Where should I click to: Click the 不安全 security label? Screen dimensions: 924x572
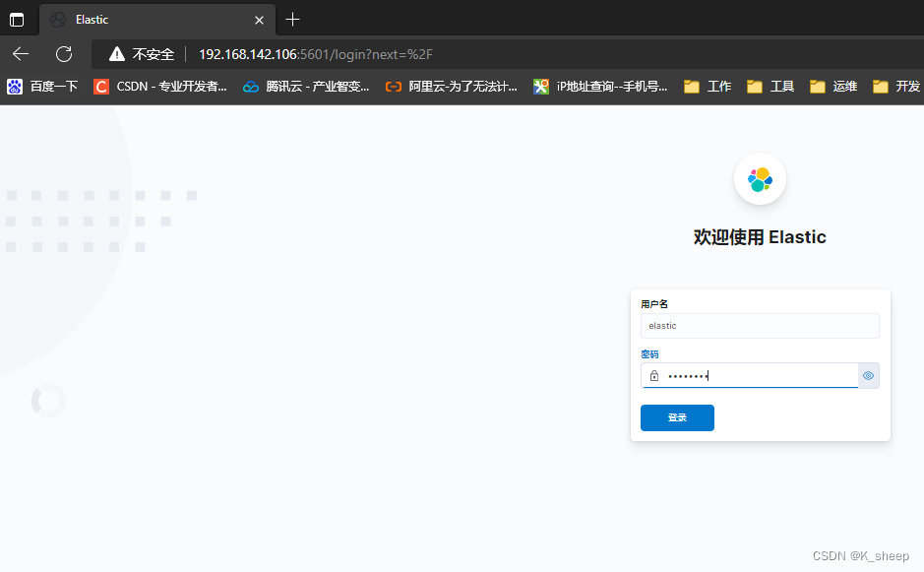click(x=154, y=54)
